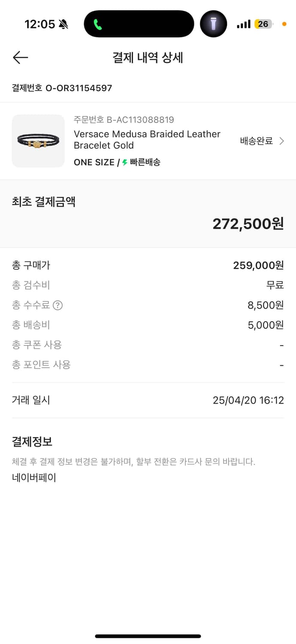Tap the green lightning fast-delivery icon

[x=125, y=162]
